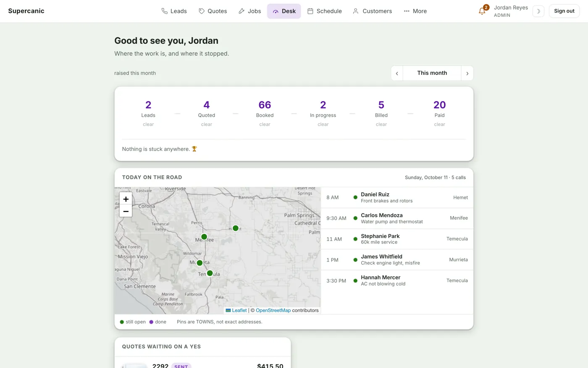Click the Menifee map pin
The image size is (588, 368).
click(x=204, y=237)
